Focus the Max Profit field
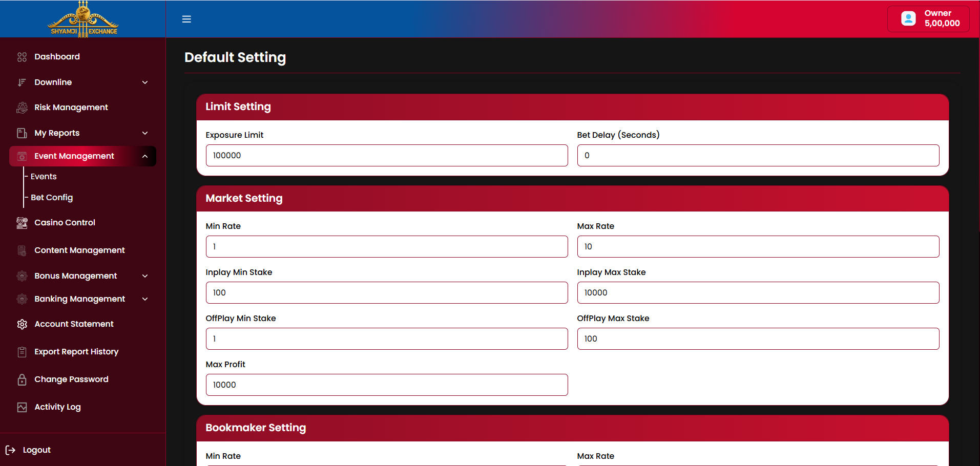Screen dimensions: 980x466 (x=387, y=385)
